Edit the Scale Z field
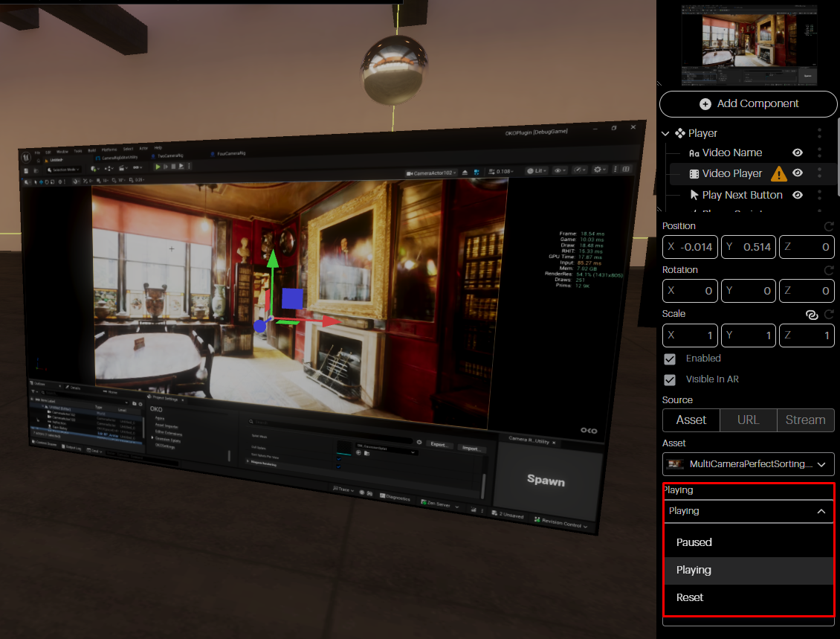Viewport: 840px width, 639px height. (807, 335)
